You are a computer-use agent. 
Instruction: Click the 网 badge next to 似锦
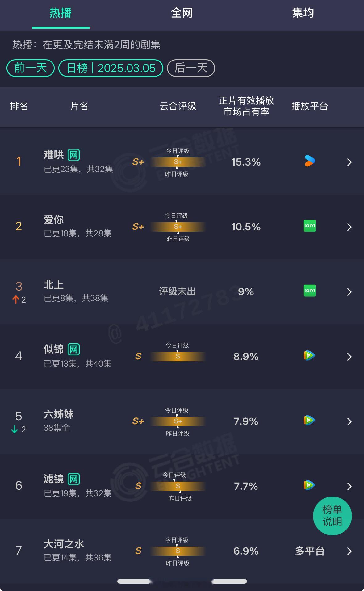73,349
